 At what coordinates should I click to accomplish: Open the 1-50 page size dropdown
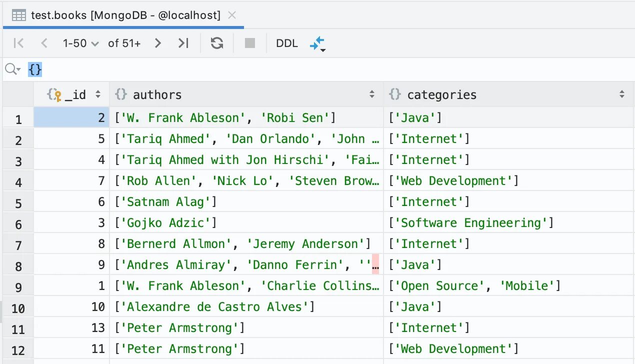point(81,43)
